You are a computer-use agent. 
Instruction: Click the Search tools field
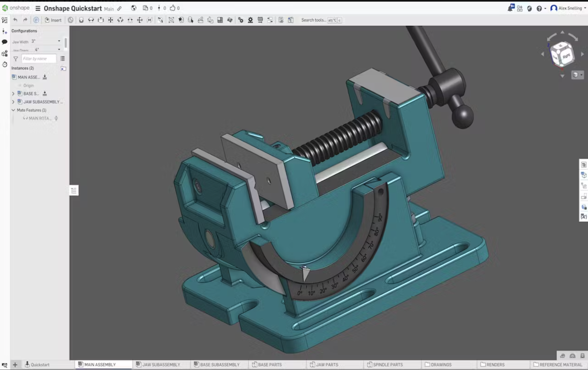coord(321,20)
